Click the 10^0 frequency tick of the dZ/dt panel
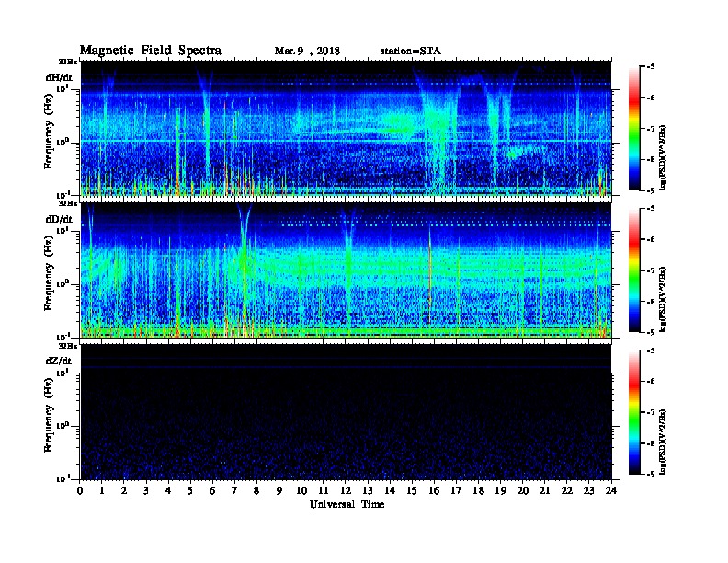728x563 pixels. coord(63,426)
